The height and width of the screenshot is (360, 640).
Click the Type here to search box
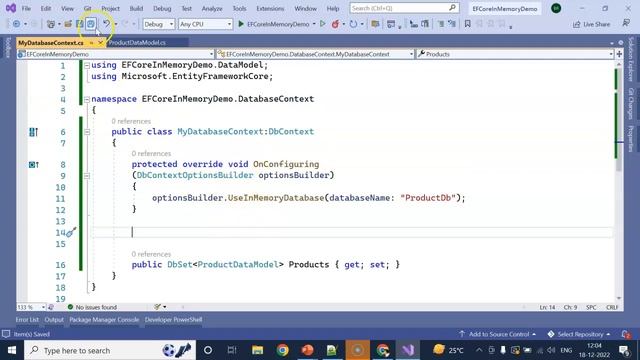pyautogui.click(x=110, y=350)
